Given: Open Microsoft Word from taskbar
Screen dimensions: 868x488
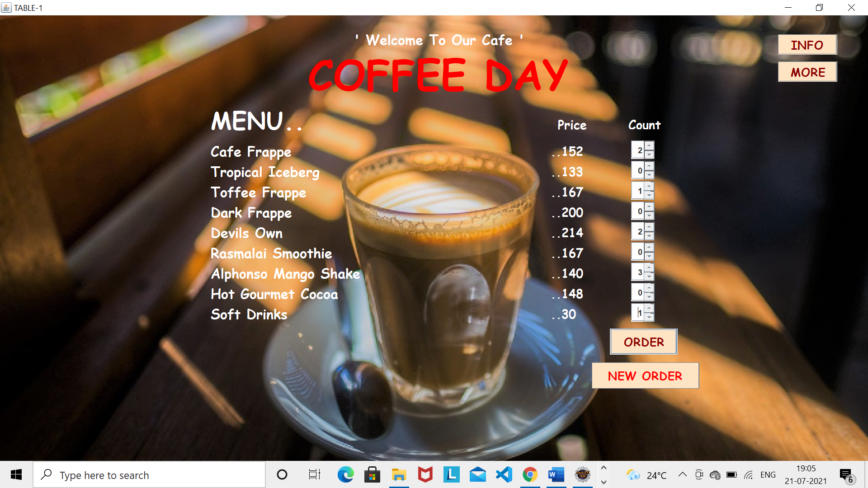Looking at the screenshot, I should coord(556,474).
